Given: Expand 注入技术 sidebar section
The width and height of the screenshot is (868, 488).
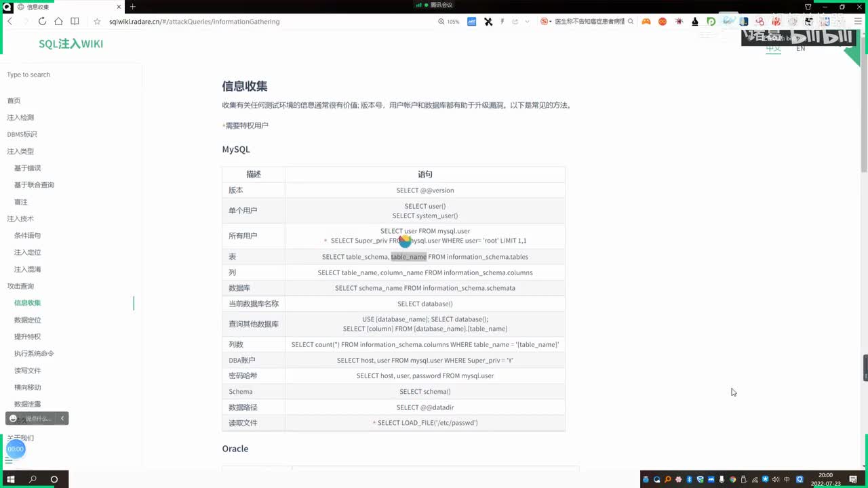Looking at the screenshot, I should pyautogui.click(x=20, y=219).
